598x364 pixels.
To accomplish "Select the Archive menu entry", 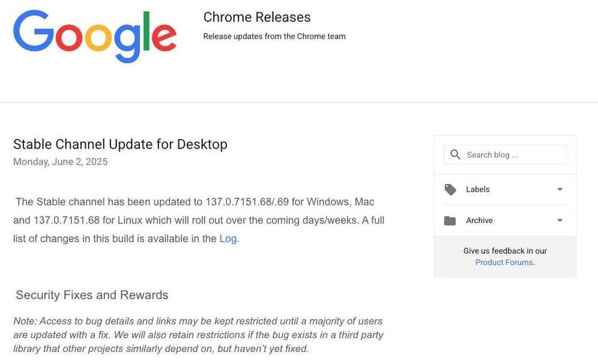I will click(480, 220).
